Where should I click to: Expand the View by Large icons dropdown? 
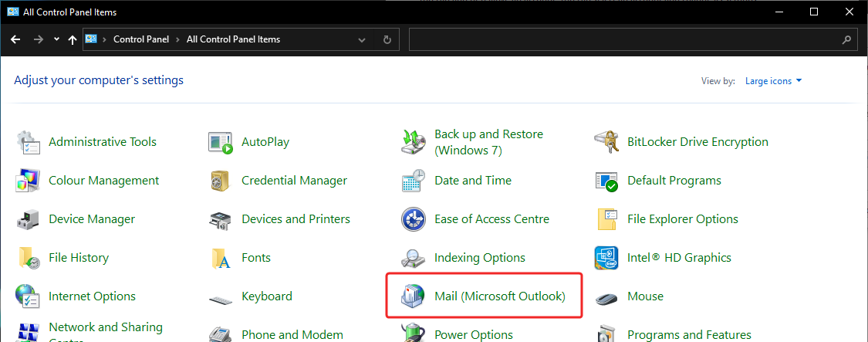point(773,81)
